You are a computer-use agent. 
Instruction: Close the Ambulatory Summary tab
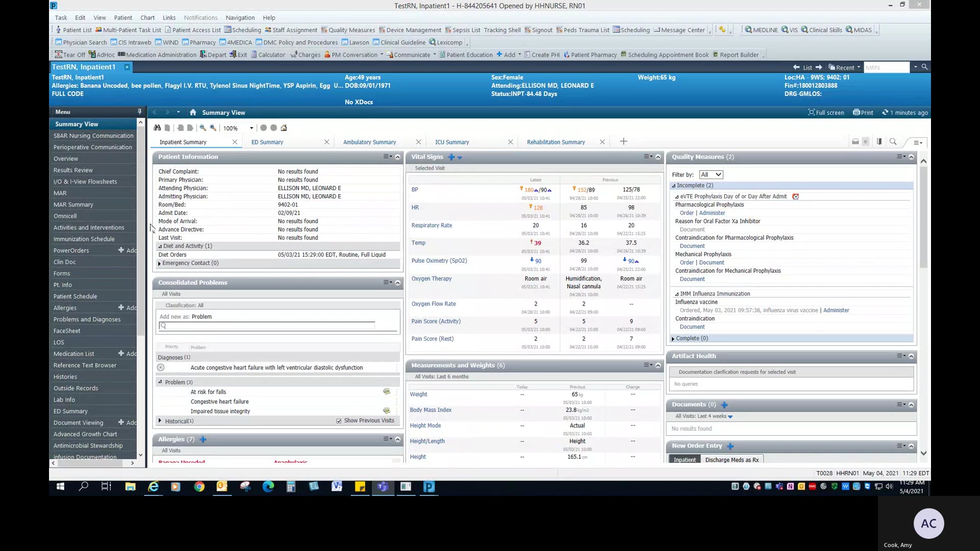[x=419, y=142]
